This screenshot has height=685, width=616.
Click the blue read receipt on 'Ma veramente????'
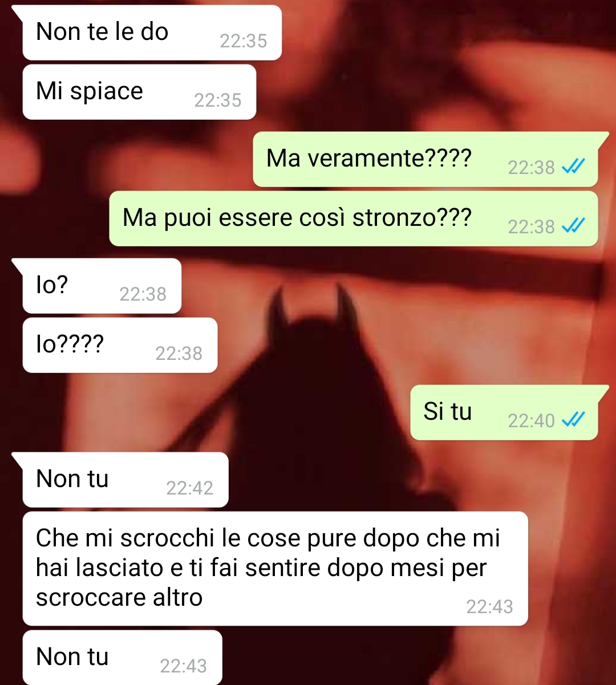pos(573,167)
